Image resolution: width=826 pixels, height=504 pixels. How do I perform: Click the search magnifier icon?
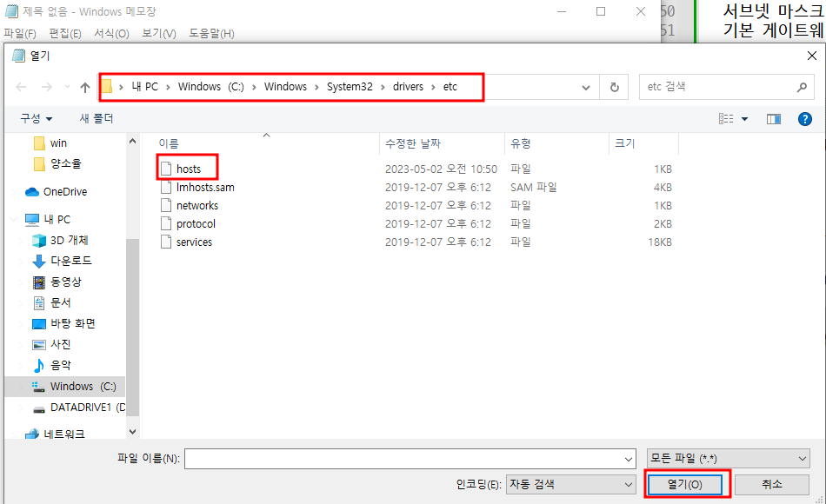tap(802, 87)
